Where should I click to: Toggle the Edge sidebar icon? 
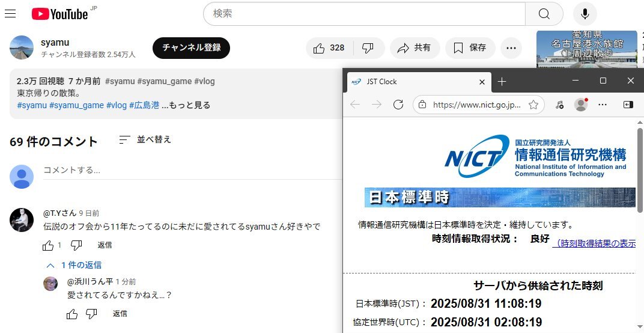pyautogui.click(x=628, y=105)
